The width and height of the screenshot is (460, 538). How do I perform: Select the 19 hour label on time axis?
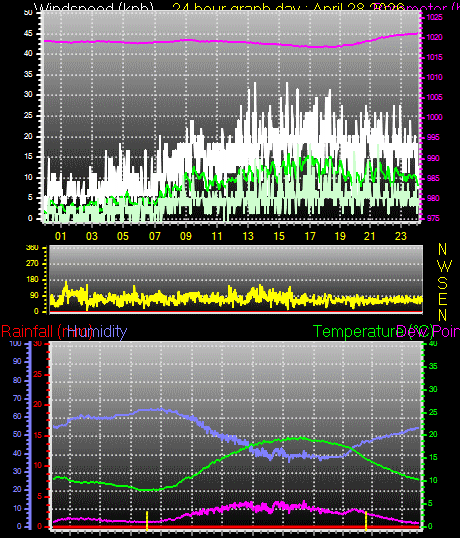[340, 236]
